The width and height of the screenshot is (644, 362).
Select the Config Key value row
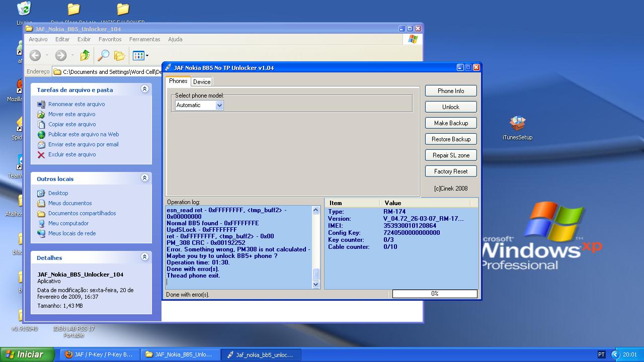(x=401, y=233)
